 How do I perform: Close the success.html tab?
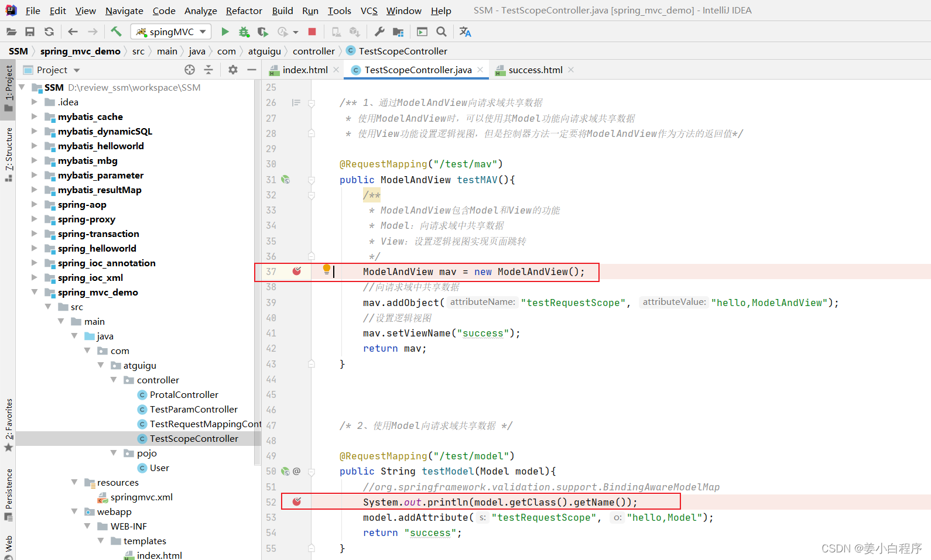[x=571, y=70]
